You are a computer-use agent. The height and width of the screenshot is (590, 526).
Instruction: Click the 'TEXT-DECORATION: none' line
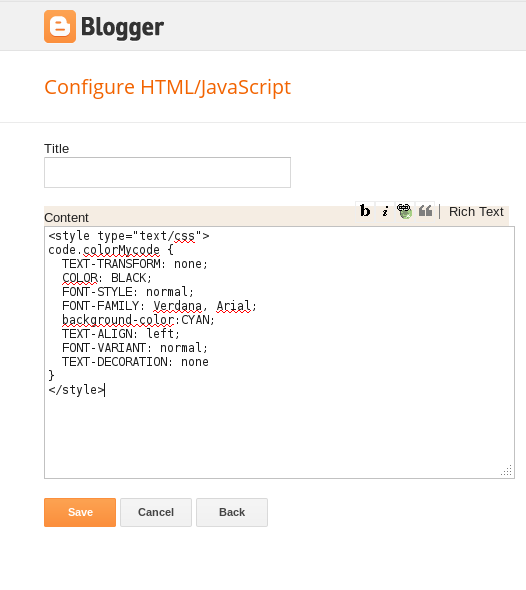135,362
